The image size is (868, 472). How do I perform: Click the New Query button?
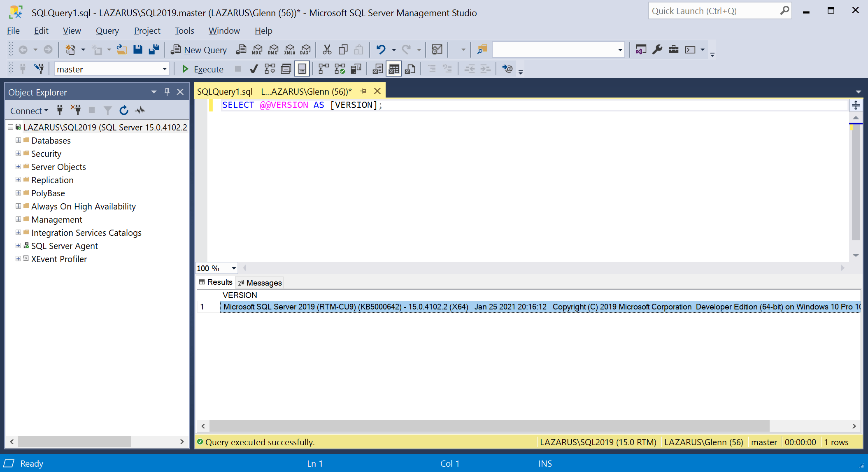tap(199, 50)
